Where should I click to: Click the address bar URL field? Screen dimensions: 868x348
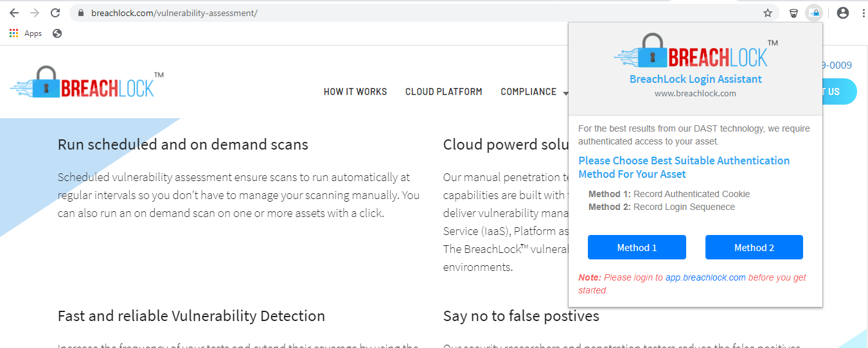point(424,13)
